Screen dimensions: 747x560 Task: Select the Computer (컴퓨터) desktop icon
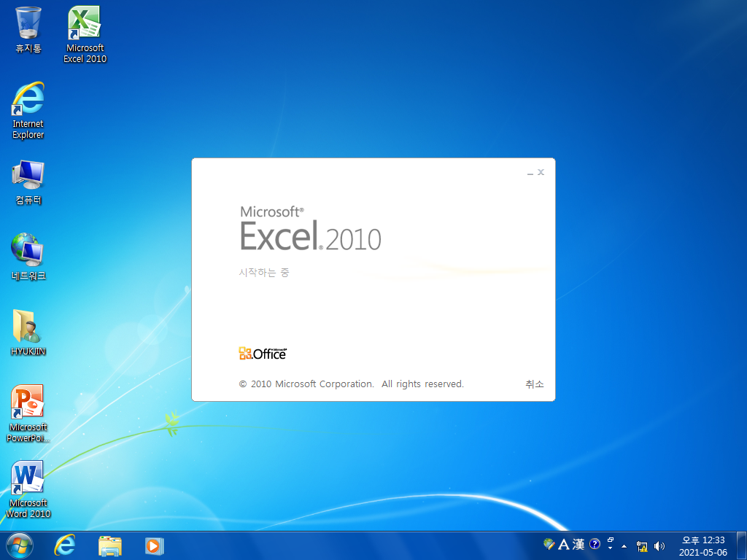tap(28, 182)
